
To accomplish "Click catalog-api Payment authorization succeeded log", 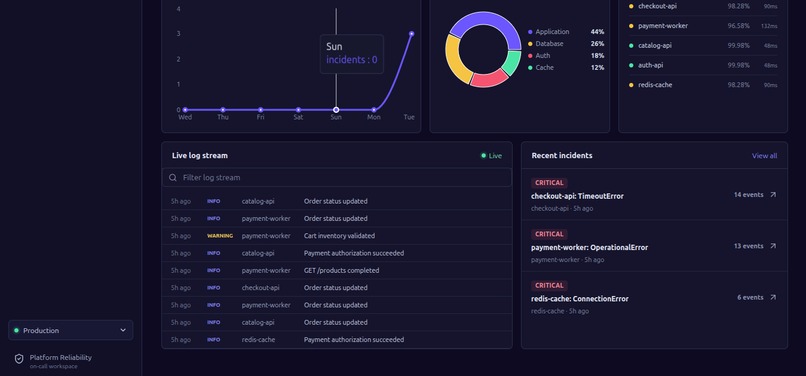I will point(337,253).
